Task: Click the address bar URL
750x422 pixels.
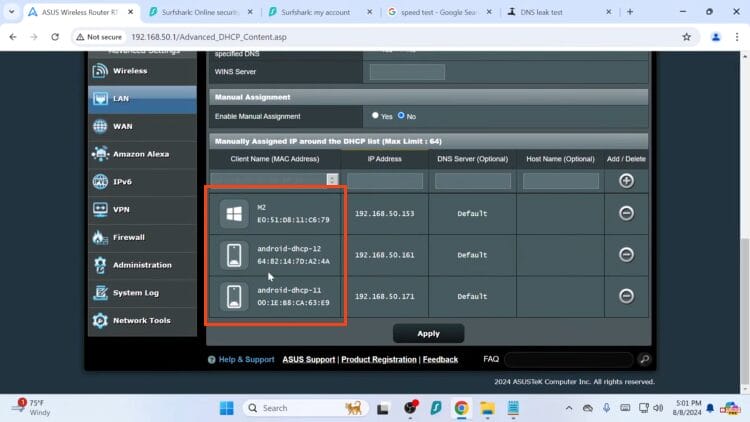Action: tap(209, 37)
